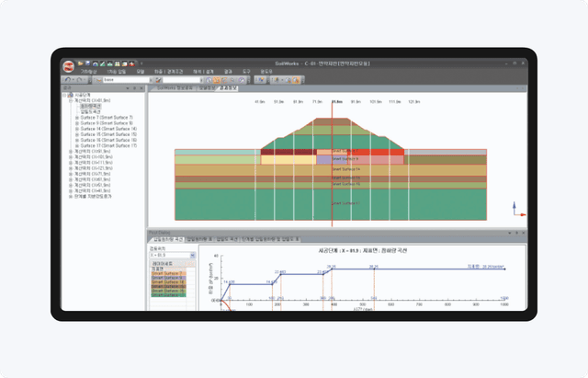The image size is (588, 378).
Task: Switch to the first tab in the Post Dialog
Action: tap(168, 239)
